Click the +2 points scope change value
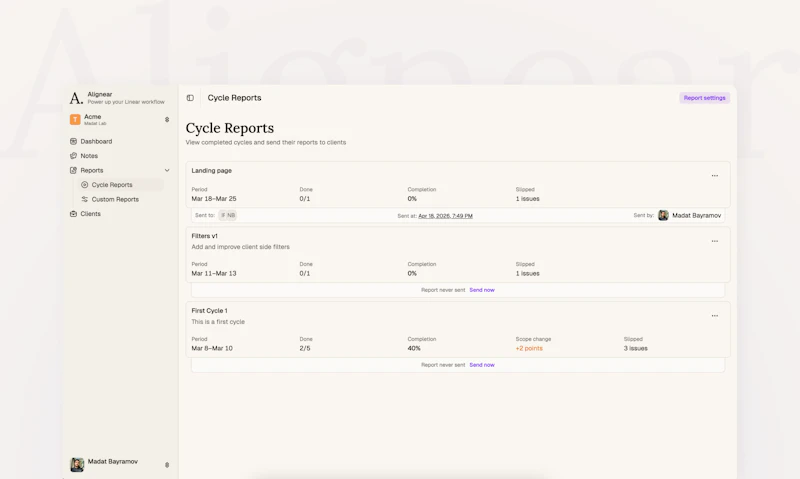The image size is (800, 479). 529,348
